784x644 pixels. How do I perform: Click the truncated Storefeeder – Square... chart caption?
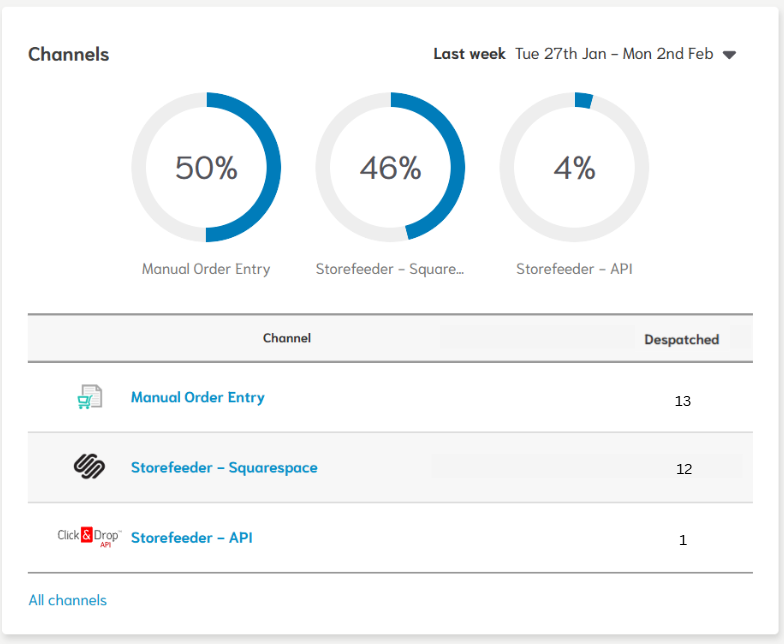tap(390, 269)
